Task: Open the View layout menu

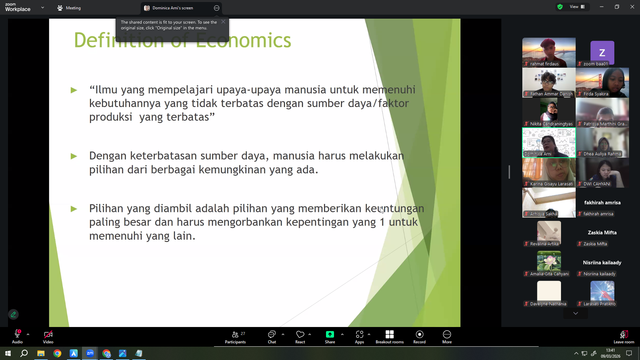Action: [x=577, y=7]
